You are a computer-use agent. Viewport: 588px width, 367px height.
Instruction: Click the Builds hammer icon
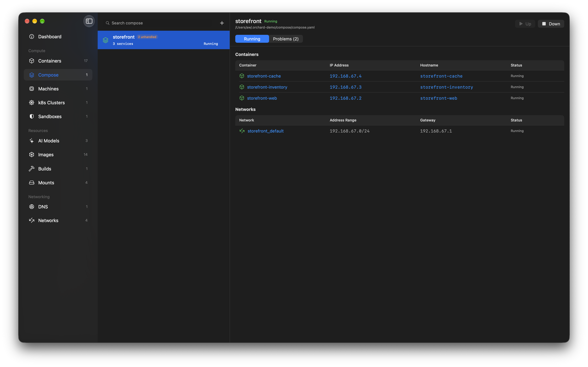(x=32, y=169)
